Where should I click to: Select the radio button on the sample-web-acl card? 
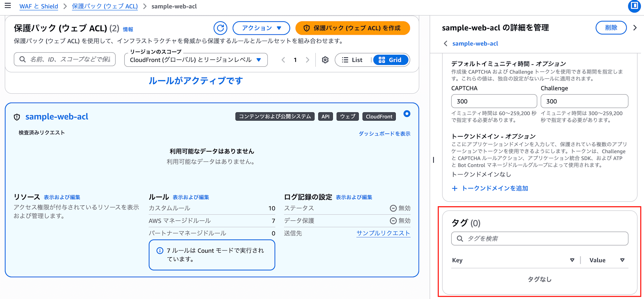[x=407, y=114]
